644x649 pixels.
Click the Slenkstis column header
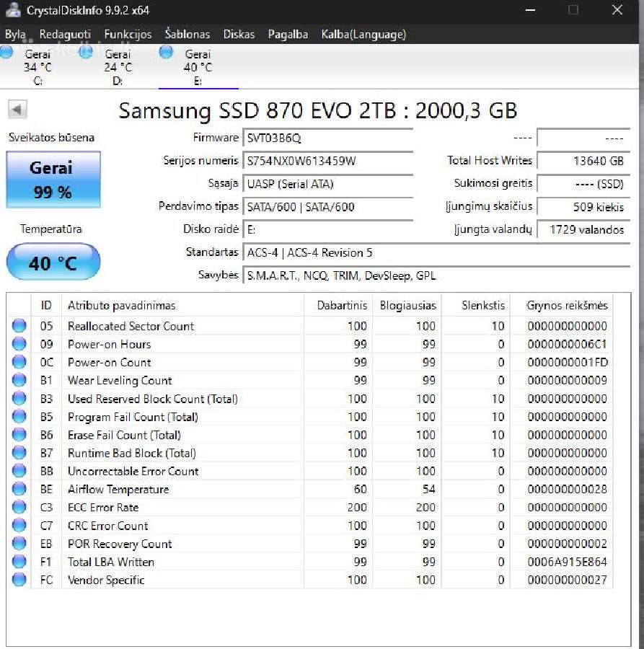pyautogui.click(x=475, y=306)
